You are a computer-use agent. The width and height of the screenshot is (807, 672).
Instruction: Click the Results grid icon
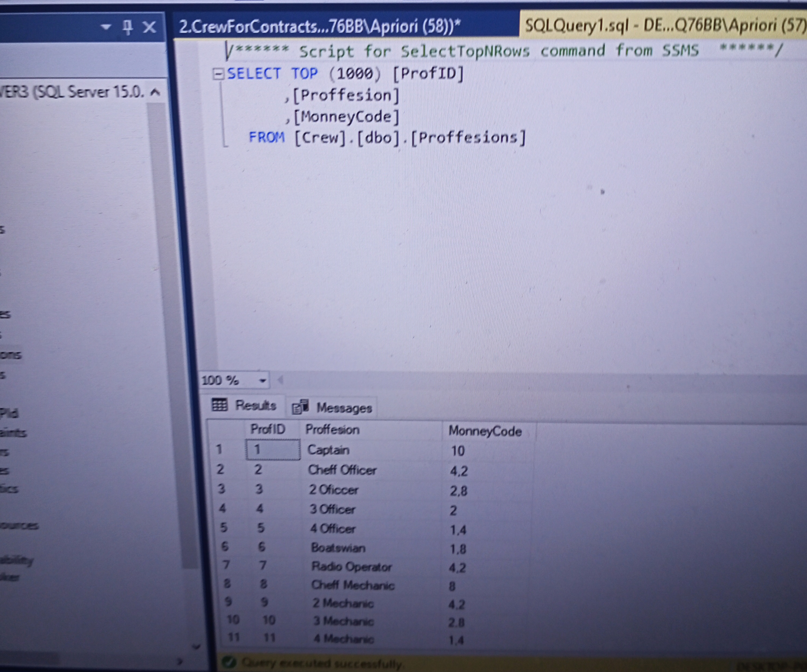pyautogui.click(x=220, y=405)
